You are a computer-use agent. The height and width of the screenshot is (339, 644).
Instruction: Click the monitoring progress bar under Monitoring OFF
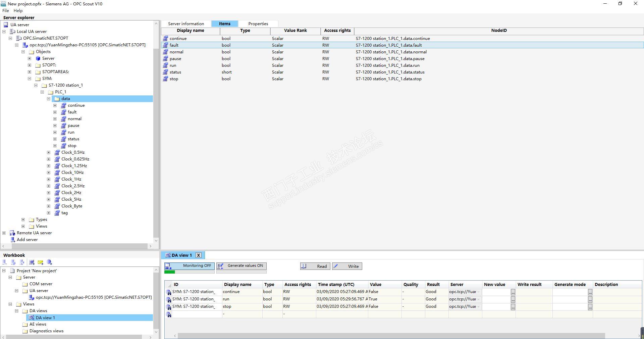coord(189,272)
